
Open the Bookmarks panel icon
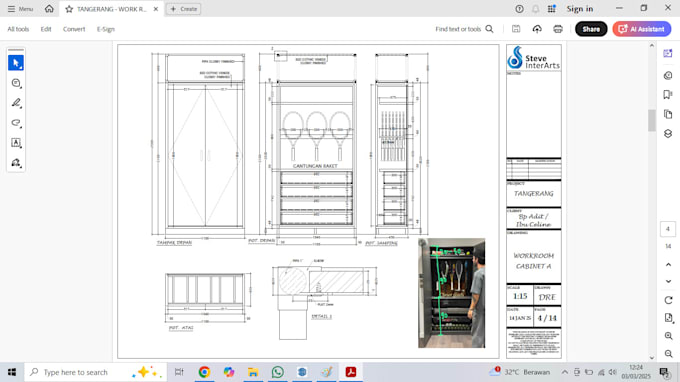tap(668, 95)
